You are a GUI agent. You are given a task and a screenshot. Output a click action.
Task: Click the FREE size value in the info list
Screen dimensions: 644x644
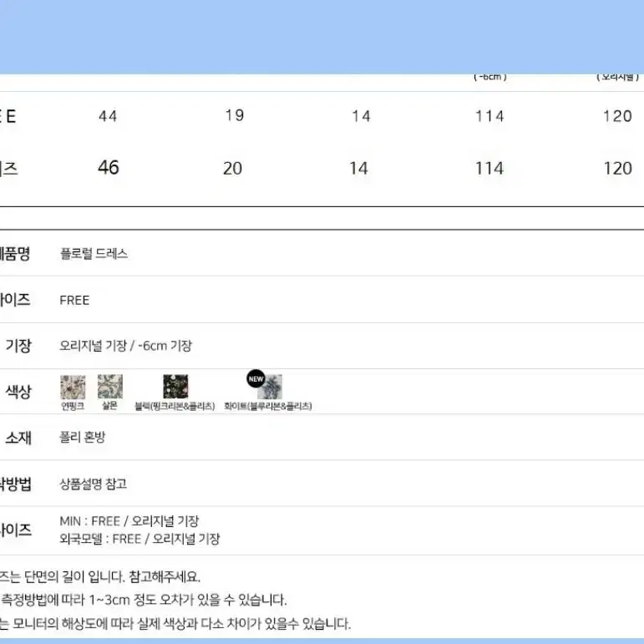point(74,300)
